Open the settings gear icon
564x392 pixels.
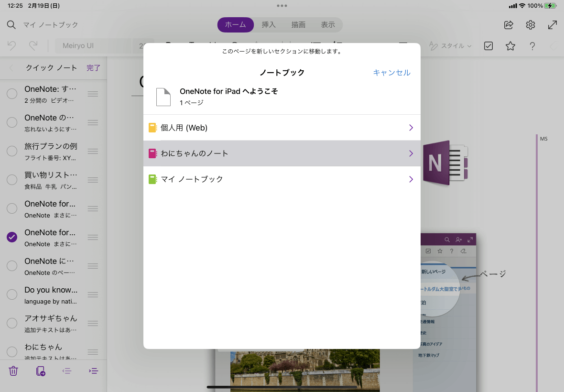(x=530, y=25)
